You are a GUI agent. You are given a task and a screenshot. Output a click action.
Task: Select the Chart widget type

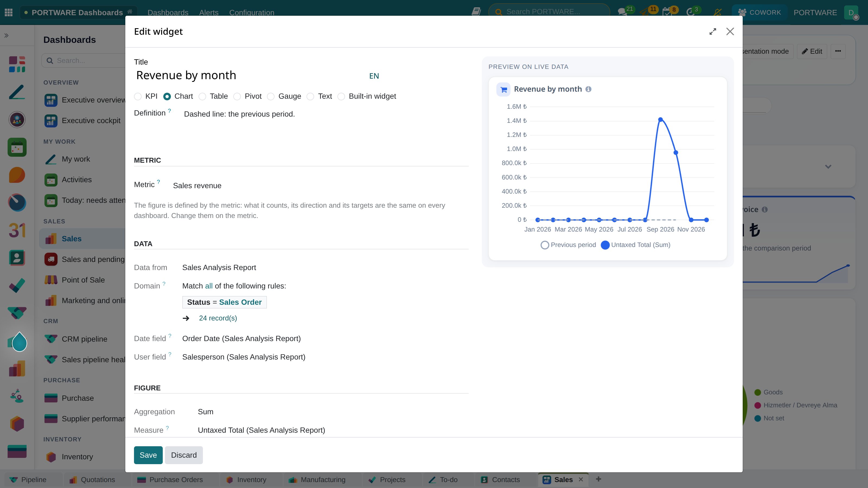point(167,96)
